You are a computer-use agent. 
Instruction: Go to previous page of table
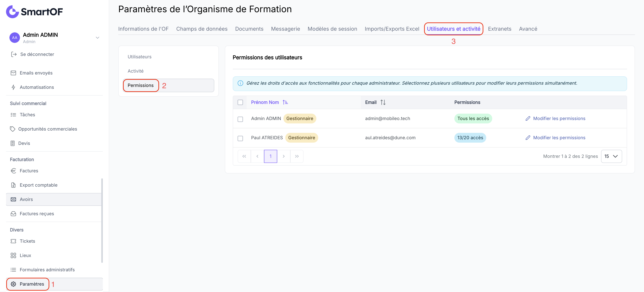coord(257,156)
